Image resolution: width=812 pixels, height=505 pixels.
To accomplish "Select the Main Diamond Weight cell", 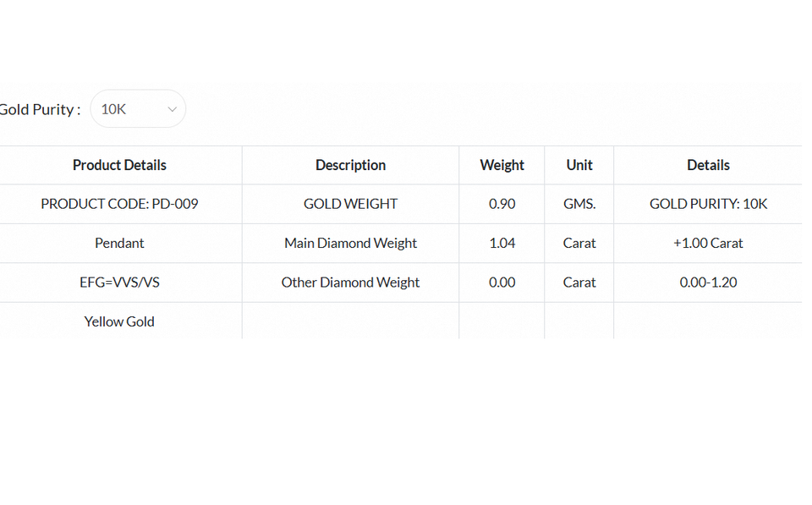I will click(x=350, y=243).
